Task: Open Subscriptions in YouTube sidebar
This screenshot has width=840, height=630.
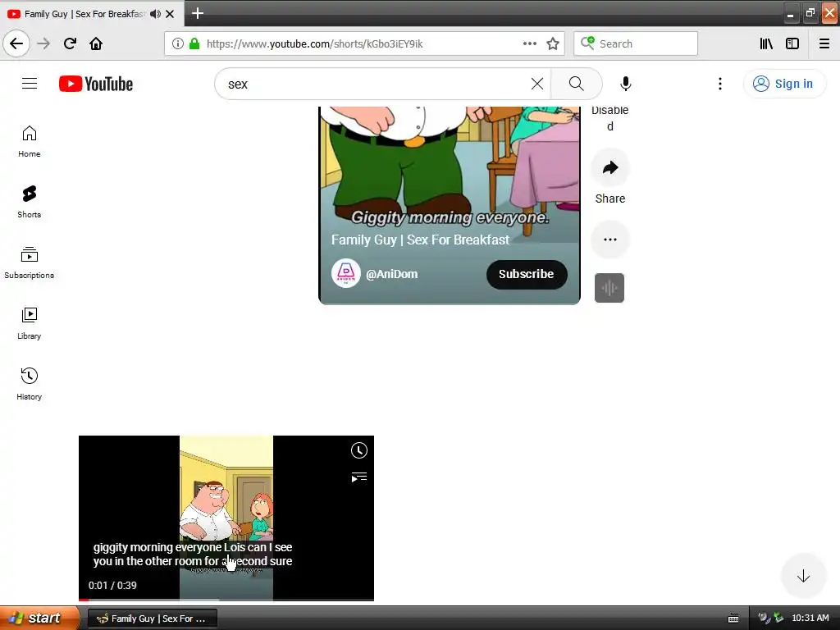Action: coord(29,262)
